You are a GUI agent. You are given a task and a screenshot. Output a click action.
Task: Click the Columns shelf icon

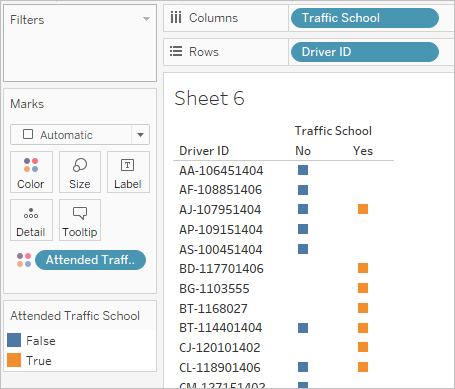coord(176,18)
